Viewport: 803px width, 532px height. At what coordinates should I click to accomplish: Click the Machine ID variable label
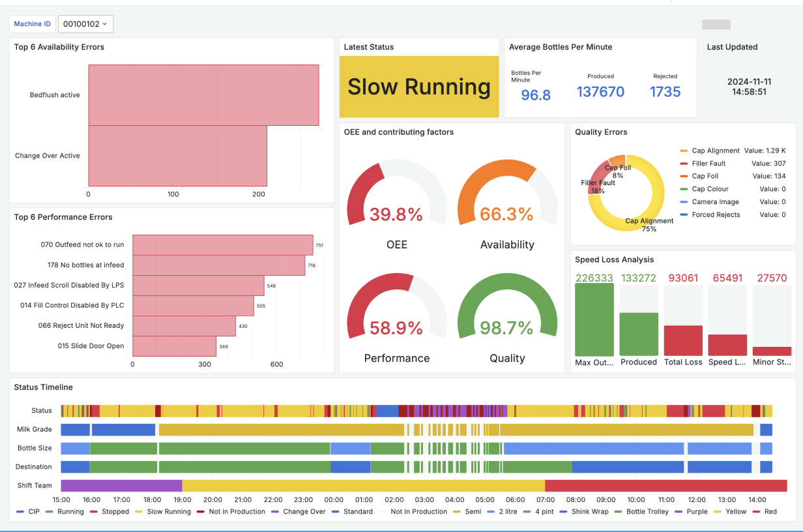click(33, 24)
